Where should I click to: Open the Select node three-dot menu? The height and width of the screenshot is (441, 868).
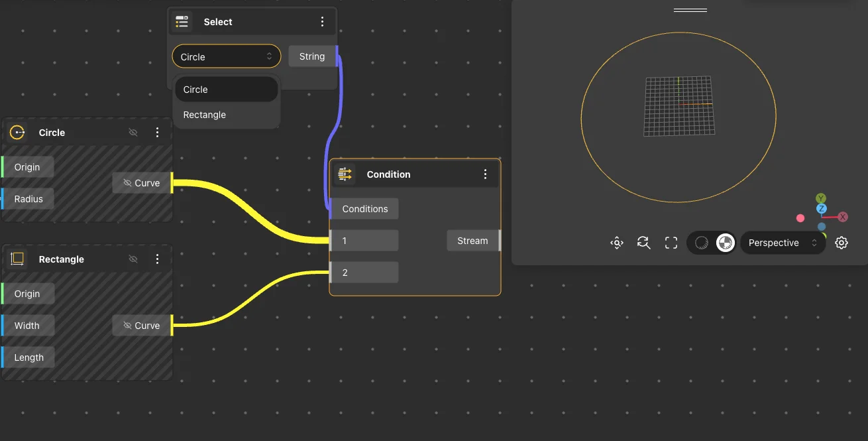(x=323, y=22)
